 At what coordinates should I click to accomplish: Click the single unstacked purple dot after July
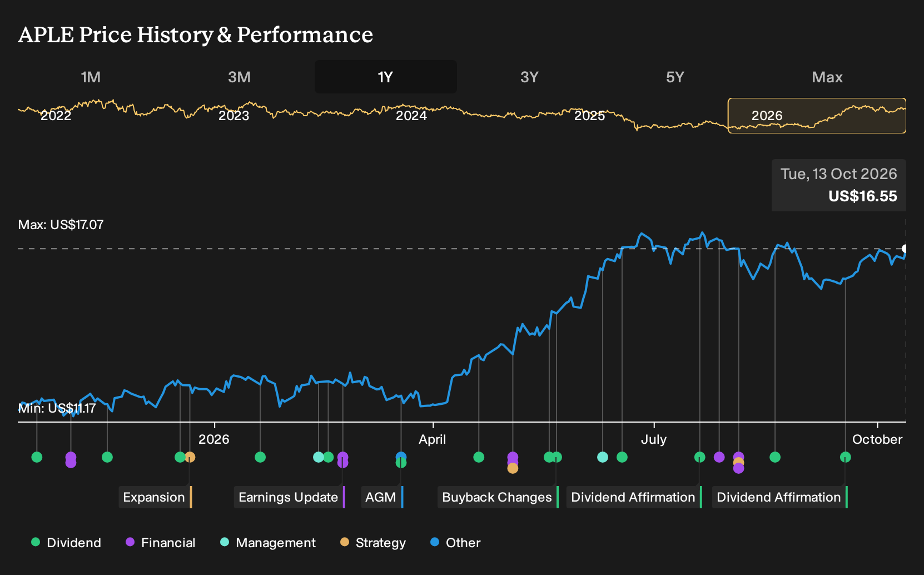(x=719, y=457)
